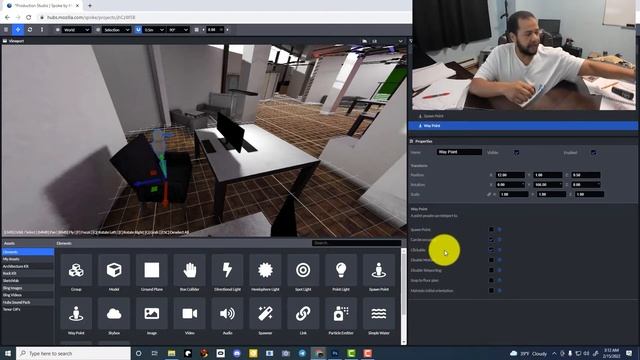Open the Selection pivot dropdown
The height and width of the screenshot is (360, 640).
tap(116, 30)
